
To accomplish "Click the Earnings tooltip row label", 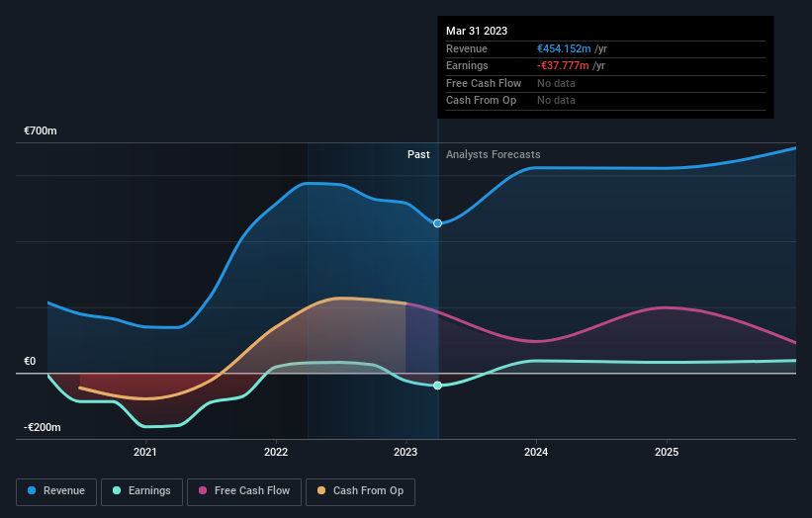I will pyautogui.click(x=467, y=65).
